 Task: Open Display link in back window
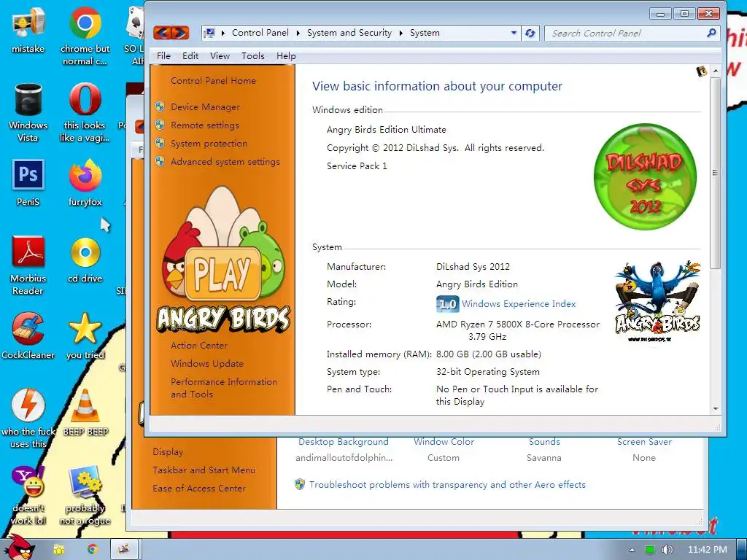tap(168, 452)
